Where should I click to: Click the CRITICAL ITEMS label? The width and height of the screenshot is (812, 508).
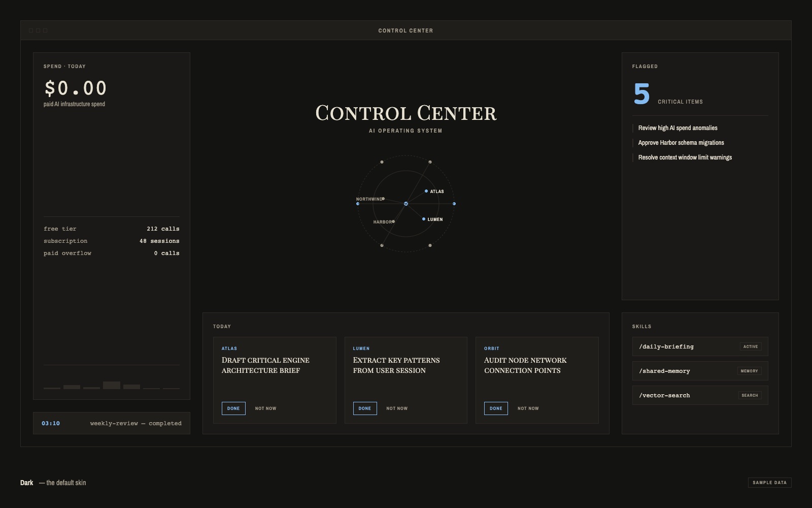(681, 102)
